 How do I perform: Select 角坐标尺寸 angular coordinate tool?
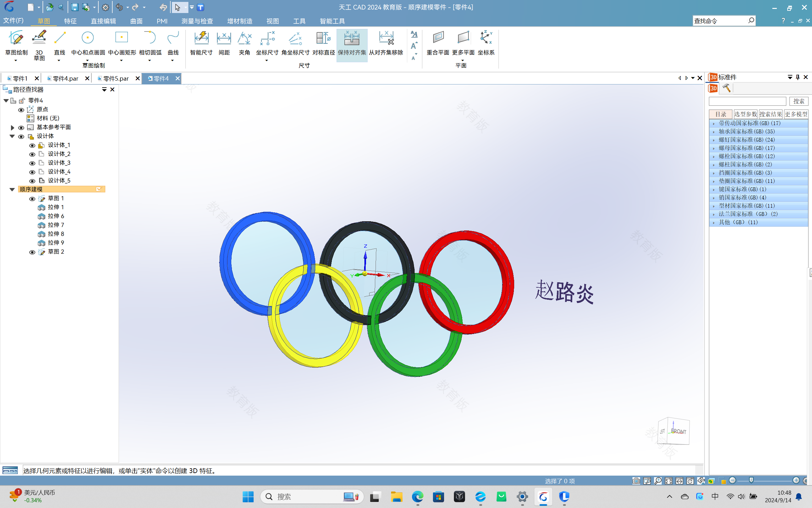click(x=295, y=43)
